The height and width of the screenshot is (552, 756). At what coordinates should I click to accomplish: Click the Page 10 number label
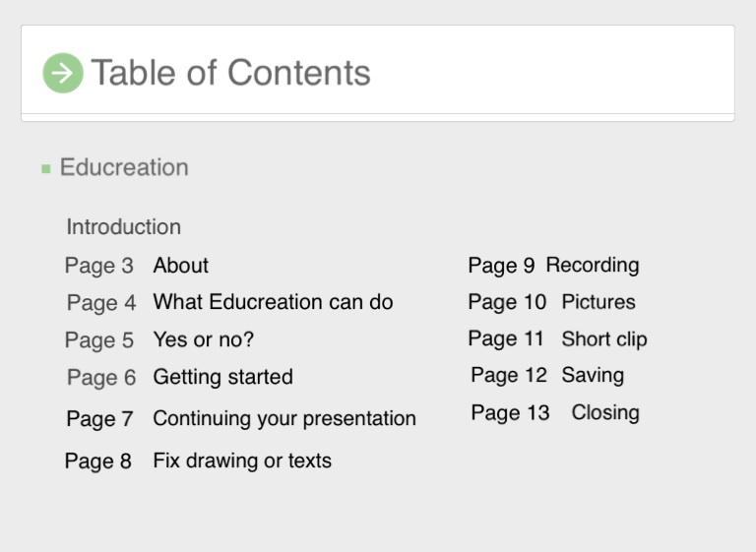(x=506, y=302)
